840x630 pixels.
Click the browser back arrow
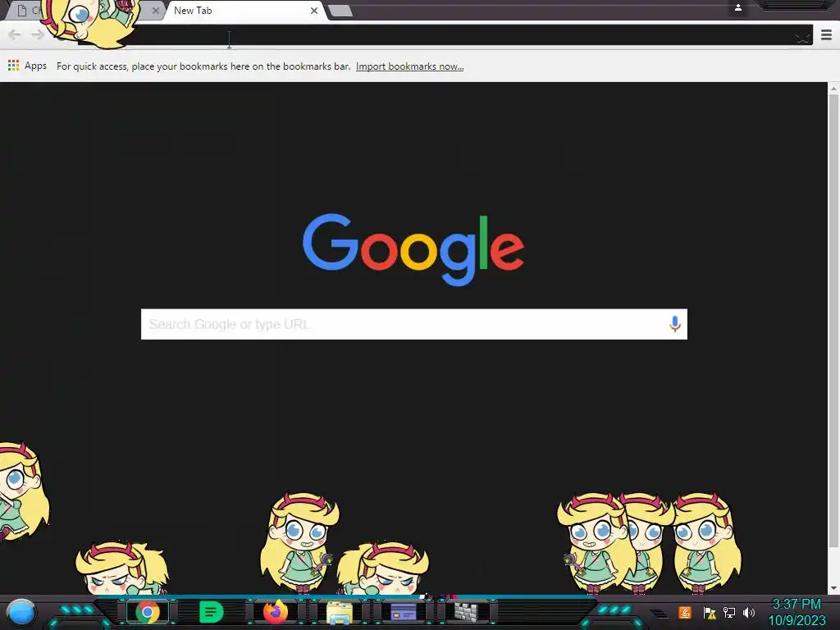[x=15, y=34]
